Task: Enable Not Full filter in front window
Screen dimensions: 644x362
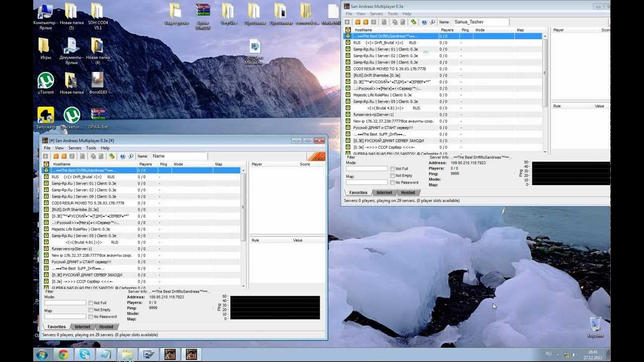Action: (91, 303)
